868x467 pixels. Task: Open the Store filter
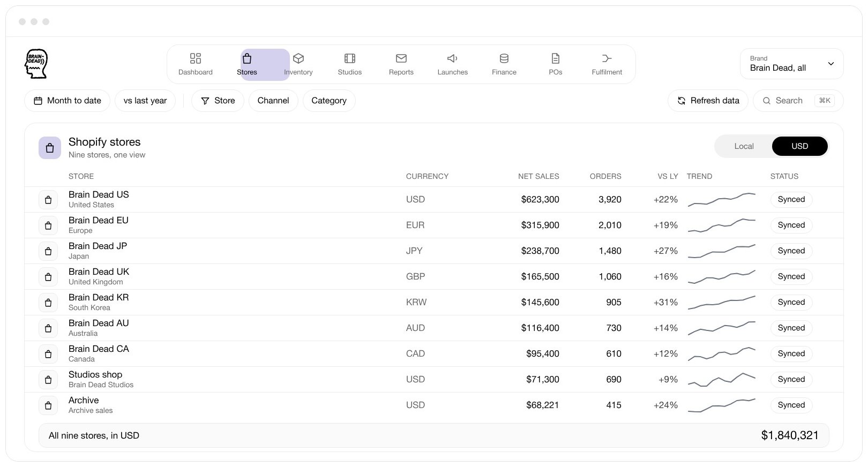tap(218, 101)
